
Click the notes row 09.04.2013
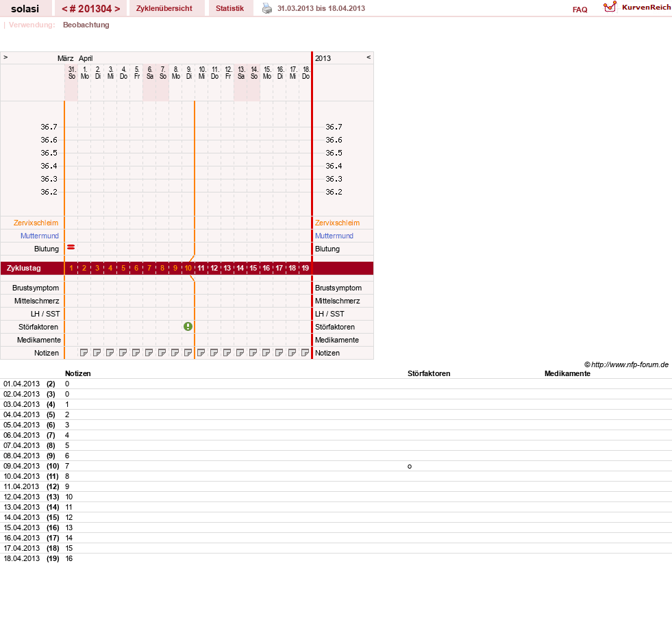pyautogui.click(x=336, y=467)
